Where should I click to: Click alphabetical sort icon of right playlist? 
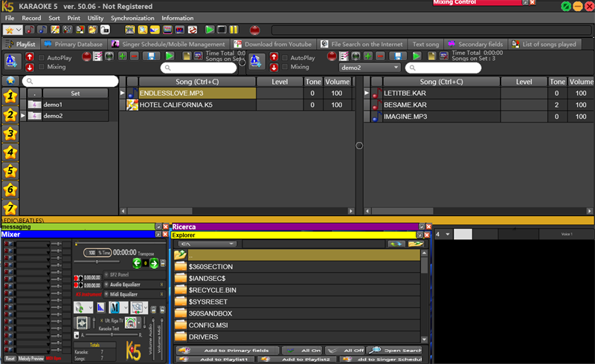pos(256,61)
